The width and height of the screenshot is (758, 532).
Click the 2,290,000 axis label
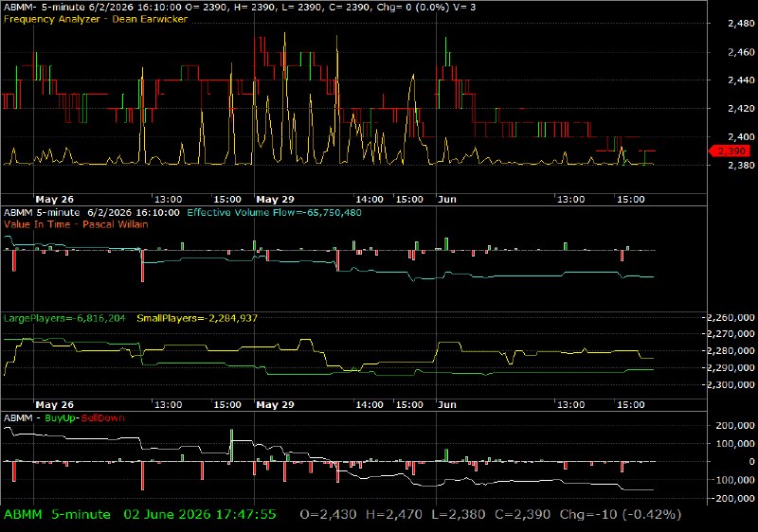tap(731, 367)
